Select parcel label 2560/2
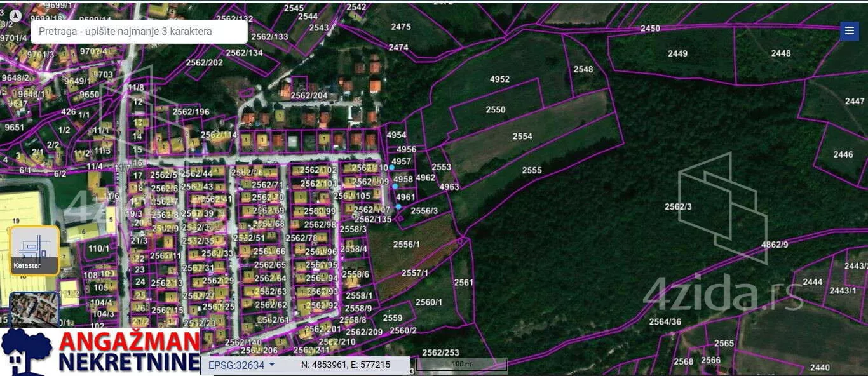This screenshot has width=868, height=376. (403, 330)
